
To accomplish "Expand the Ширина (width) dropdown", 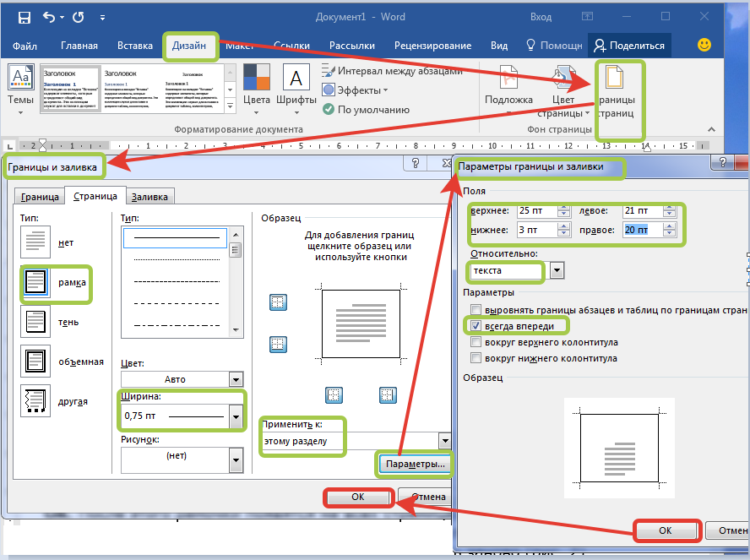I will pyautogui.click(x=236, y=416).
